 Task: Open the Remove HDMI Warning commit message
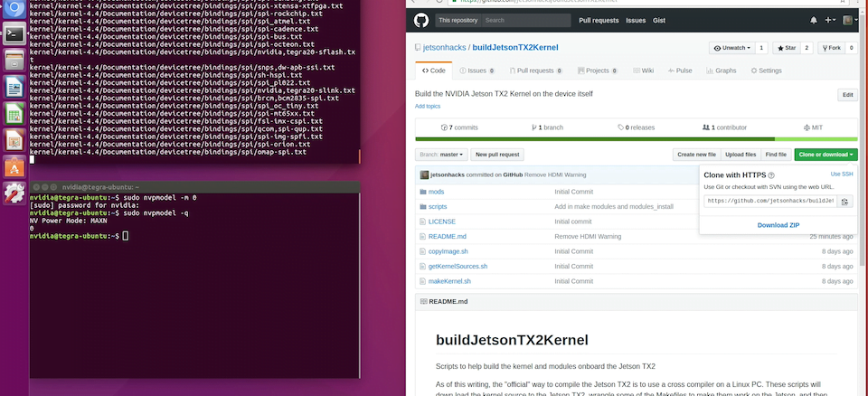click(554, 175)
